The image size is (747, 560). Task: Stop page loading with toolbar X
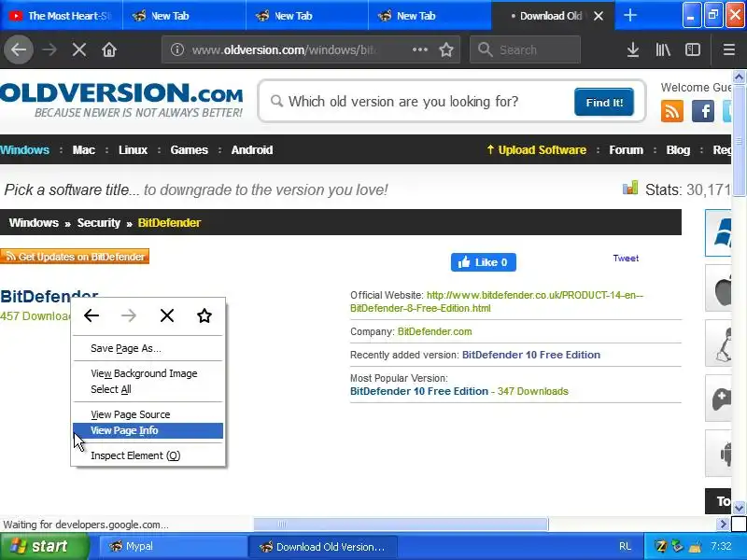[79, 49]
